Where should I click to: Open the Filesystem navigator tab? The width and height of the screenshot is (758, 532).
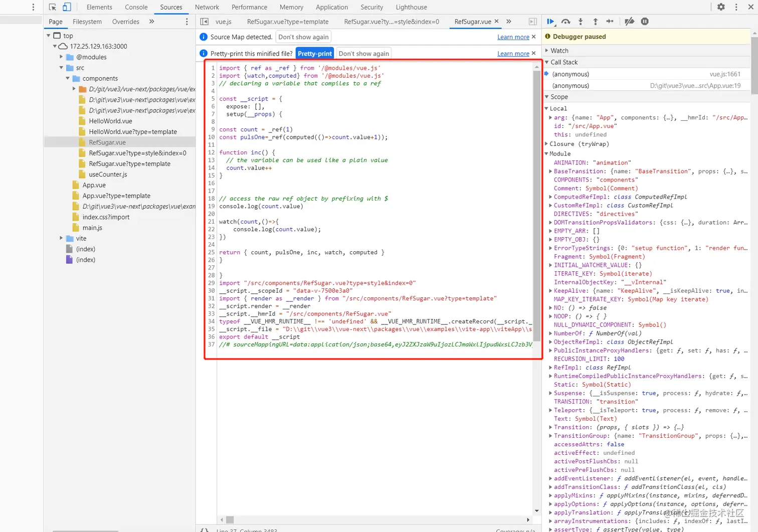tap(87, 22)
